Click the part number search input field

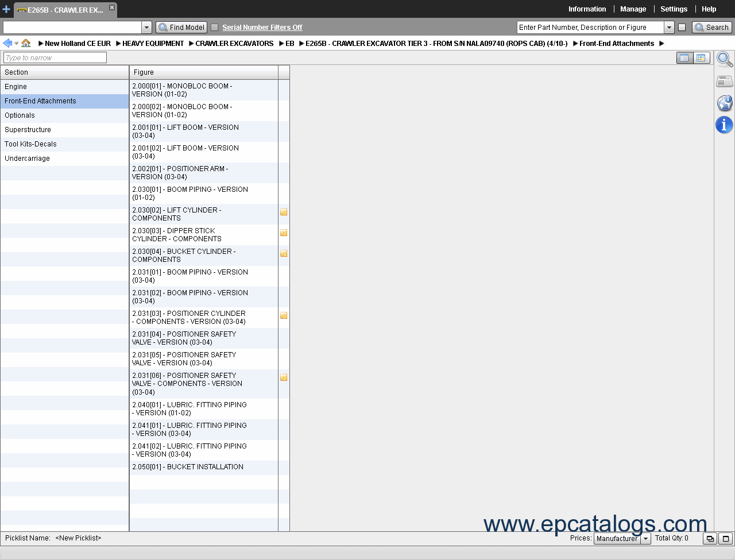[590, 28]
